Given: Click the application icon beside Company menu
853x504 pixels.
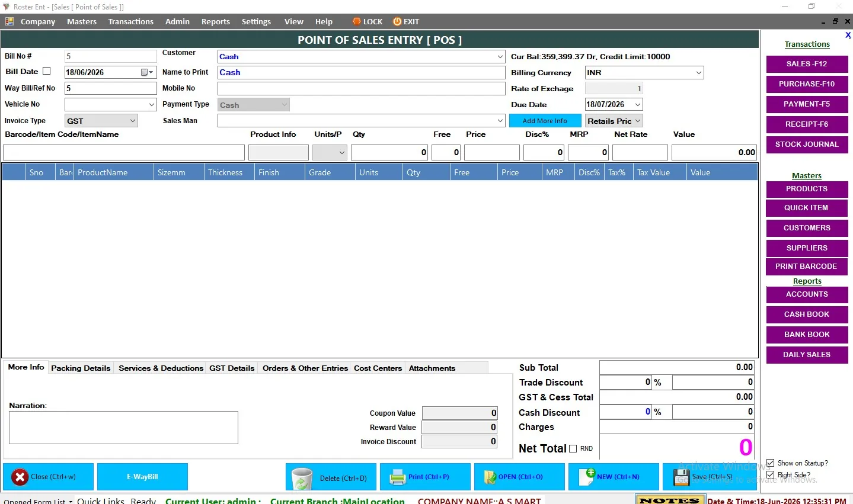Looking at the screenshot, I should [9, 21].
